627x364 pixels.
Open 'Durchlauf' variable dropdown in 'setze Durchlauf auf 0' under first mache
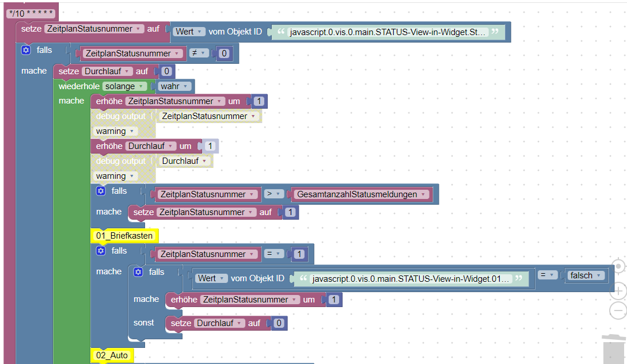(107, 71)
